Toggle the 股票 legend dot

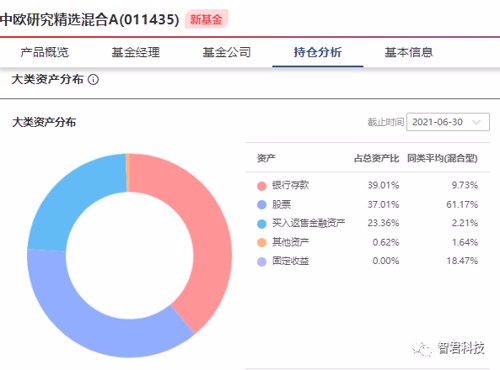262,205
